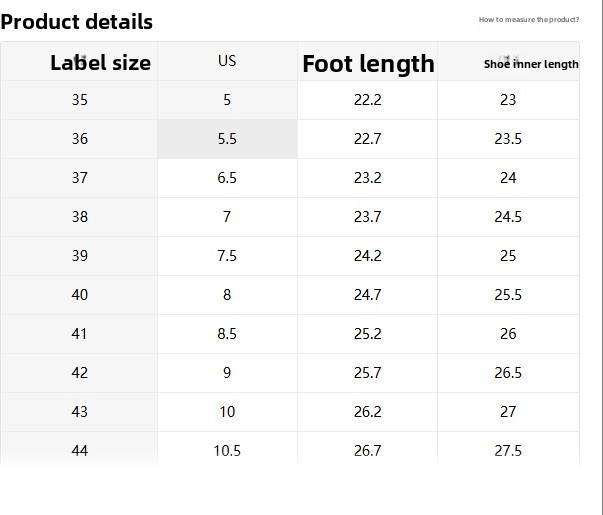Click the 'Label size' column header
The height and width of the screenshot is (515, 603).
[x=100, y=63]
